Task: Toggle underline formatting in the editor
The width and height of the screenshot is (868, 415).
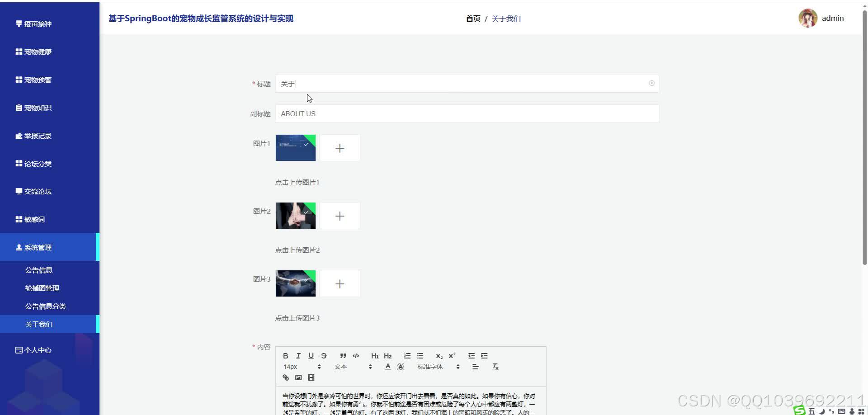Action: pyautogui.click(x=311, y=356)
